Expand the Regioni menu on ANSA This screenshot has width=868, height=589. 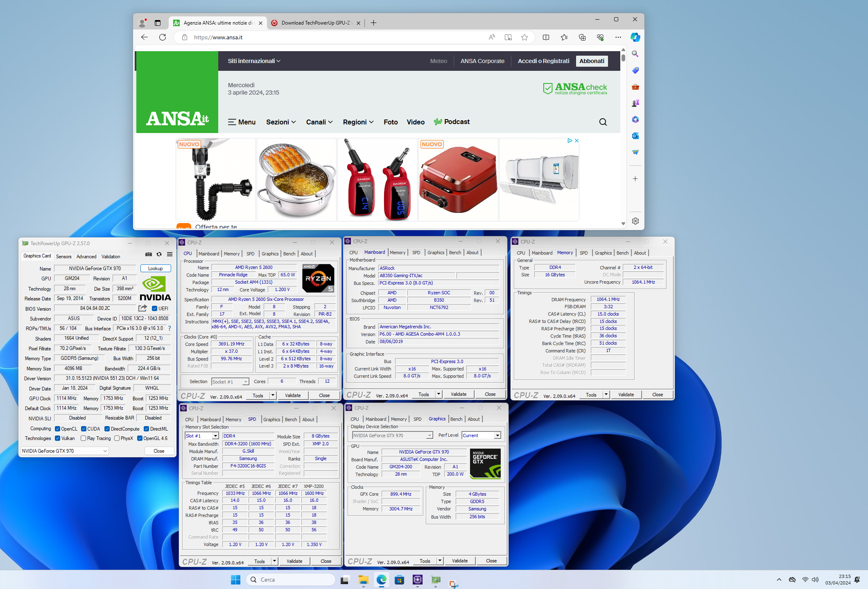coord(358,122)
